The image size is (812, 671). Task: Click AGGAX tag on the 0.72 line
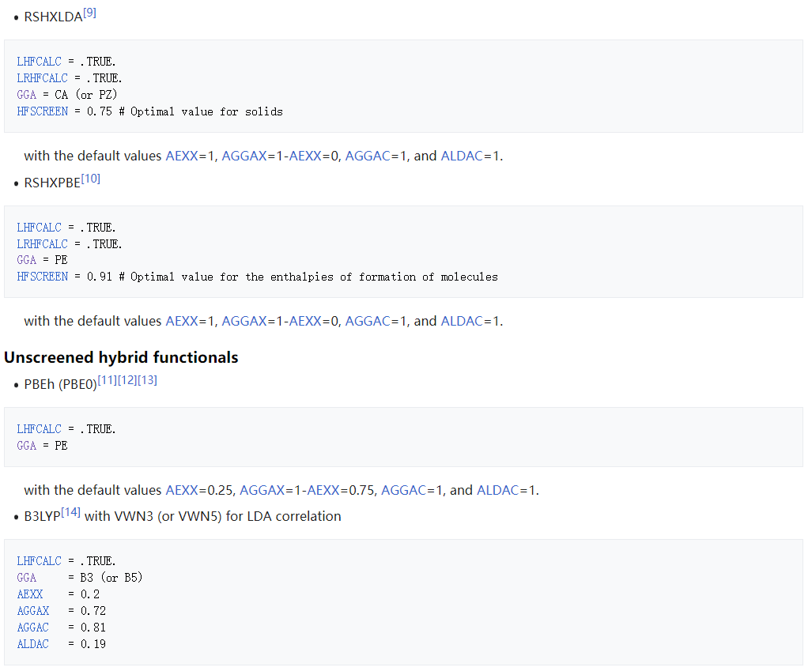pos(32,611)
